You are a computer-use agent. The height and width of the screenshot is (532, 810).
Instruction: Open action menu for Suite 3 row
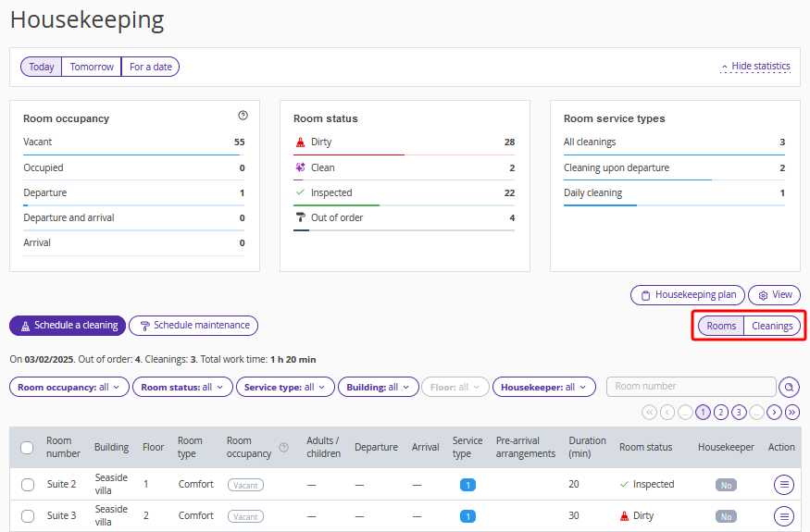pos(784,516)
